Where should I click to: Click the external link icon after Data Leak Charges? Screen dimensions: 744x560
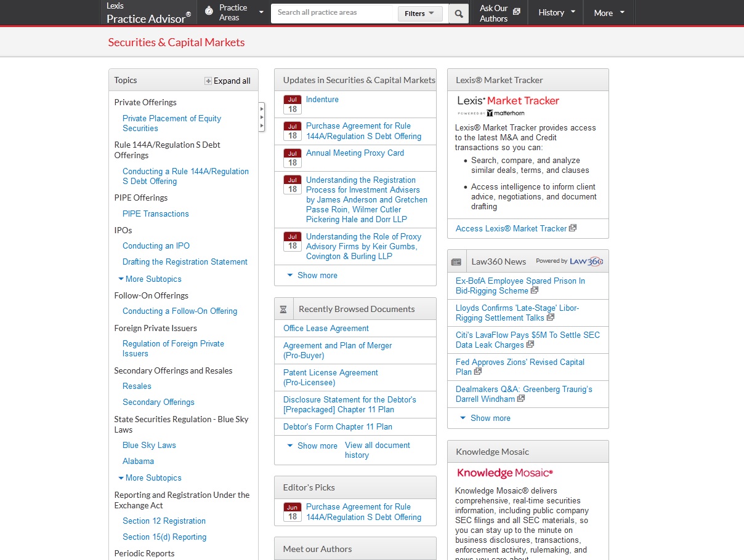tap(530, 344)
